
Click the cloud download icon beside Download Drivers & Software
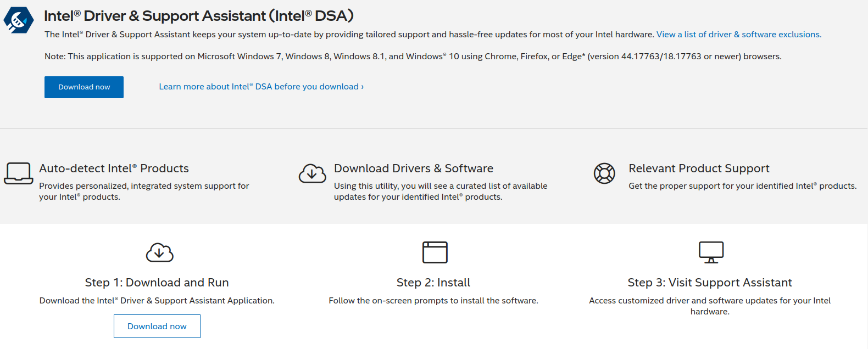(313, 173)
